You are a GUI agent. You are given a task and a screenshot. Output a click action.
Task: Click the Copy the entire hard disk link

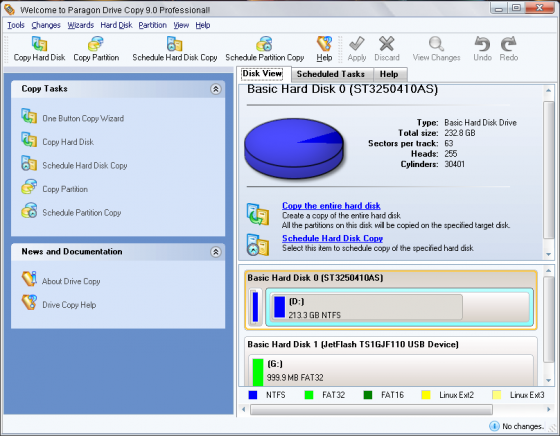331,206
